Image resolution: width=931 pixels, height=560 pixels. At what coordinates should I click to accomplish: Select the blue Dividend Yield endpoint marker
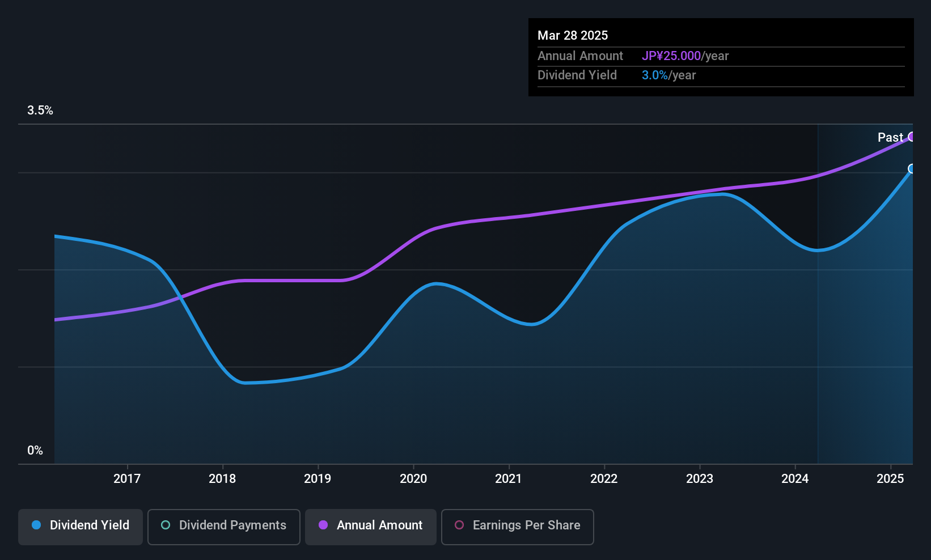click(912, 169)
